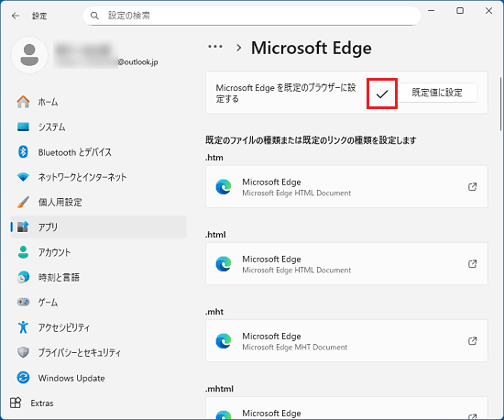Click the .mhtml extension label

[x=220, y=389]
